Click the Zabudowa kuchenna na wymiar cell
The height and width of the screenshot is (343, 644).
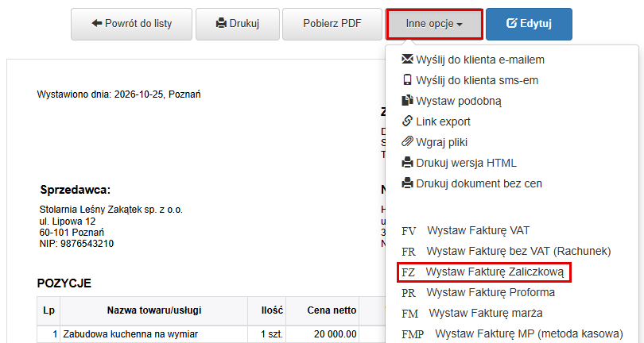(x=154, y=334)
